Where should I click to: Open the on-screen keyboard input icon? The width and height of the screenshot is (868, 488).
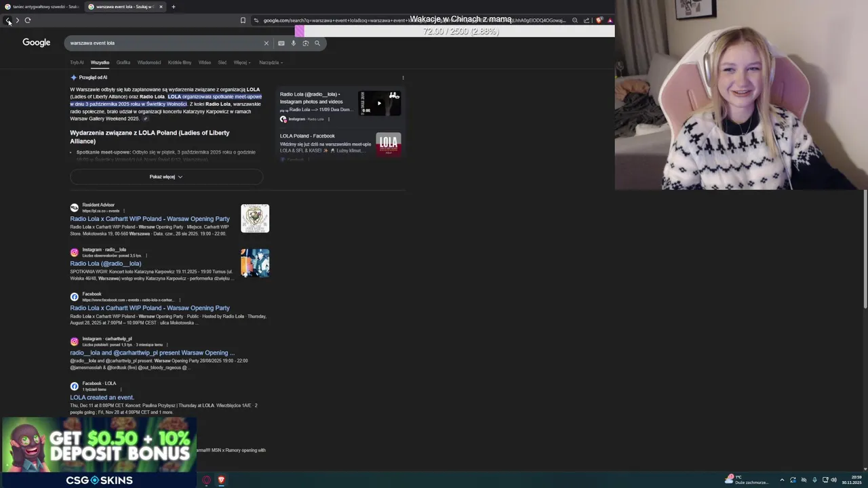point(281,43)
